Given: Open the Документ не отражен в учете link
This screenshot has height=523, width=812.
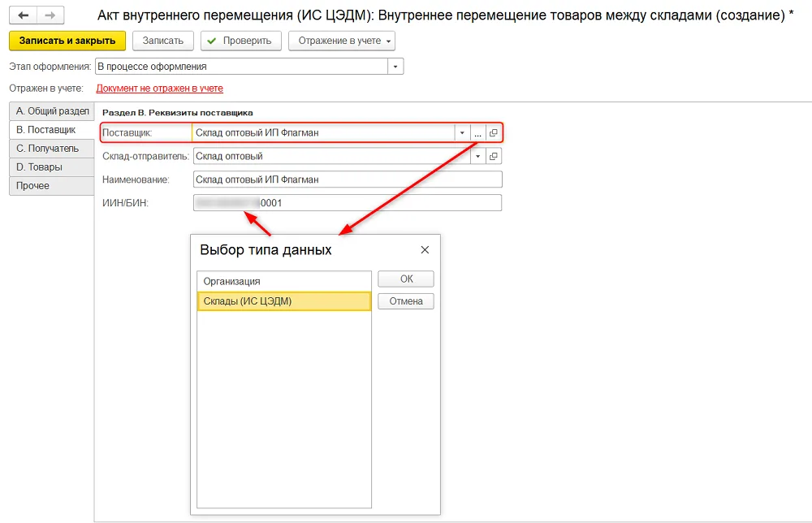Looking at the screenshot, I should [x=159, y=89].
